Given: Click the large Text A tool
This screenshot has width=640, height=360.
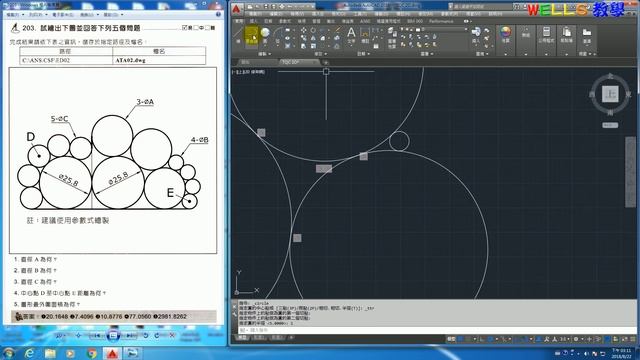Looking at the screenshot, I should point(351,35).
